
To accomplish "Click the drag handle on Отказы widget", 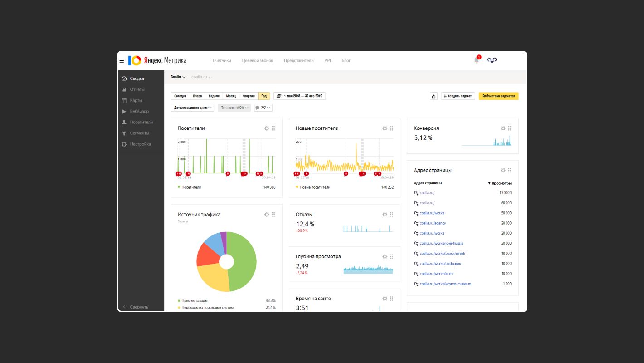I will tap(391, 215).
